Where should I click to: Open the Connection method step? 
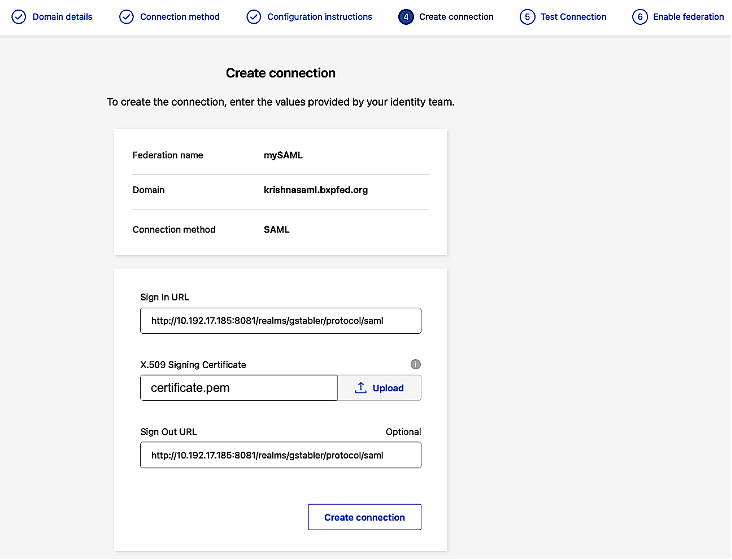coord(180,17)
